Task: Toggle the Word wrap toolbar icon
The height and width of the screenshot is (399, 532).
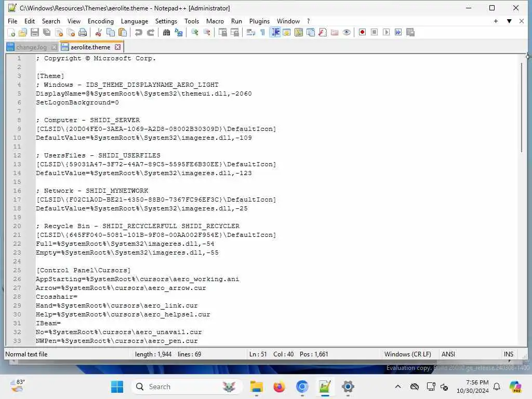Action: pyautogui.click(x=251, y=33)
